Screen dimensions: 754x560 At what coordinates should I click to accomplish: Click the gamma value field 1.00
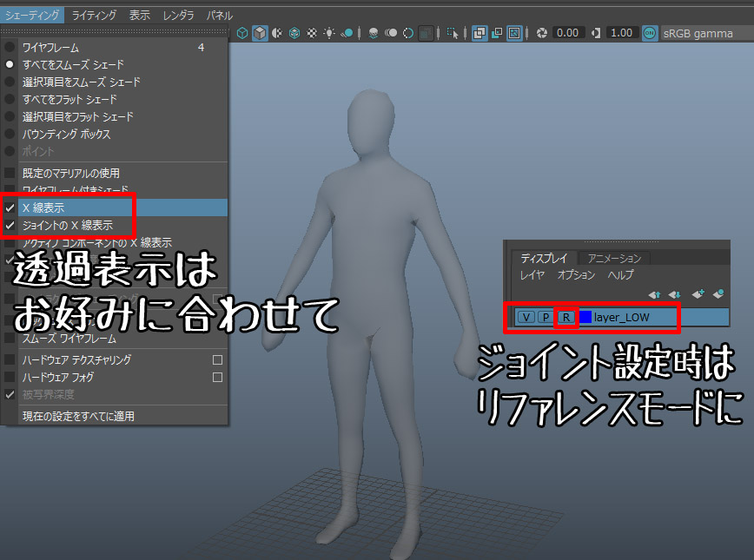(x=621, y=33)
